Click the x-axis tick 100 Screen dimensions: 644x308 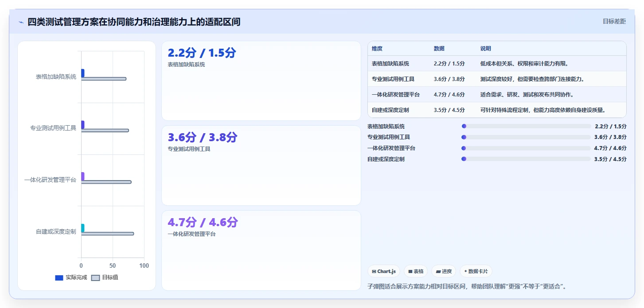click(144, 266)
